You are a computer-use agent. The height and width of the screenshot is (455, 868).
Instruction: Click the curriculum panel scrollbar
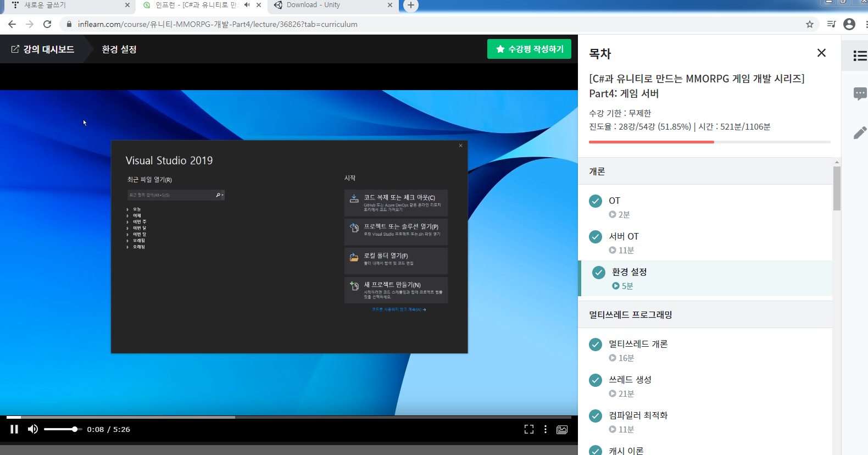pos(837,188)
